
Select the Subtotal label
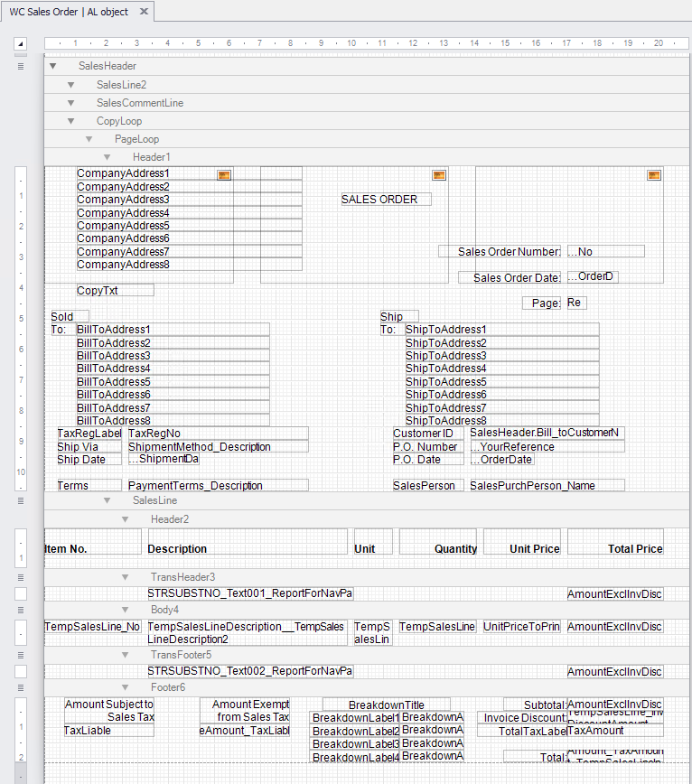pos(536,705)
